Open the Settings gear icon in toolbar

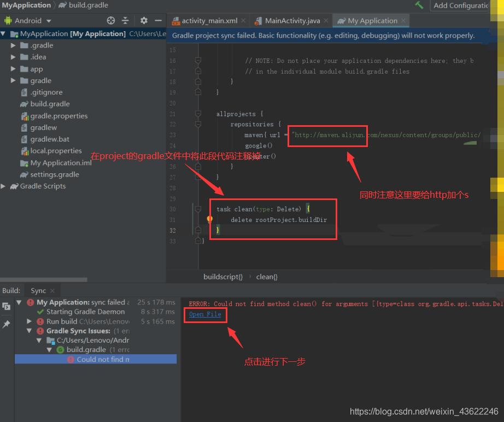(x=143, y=20)
